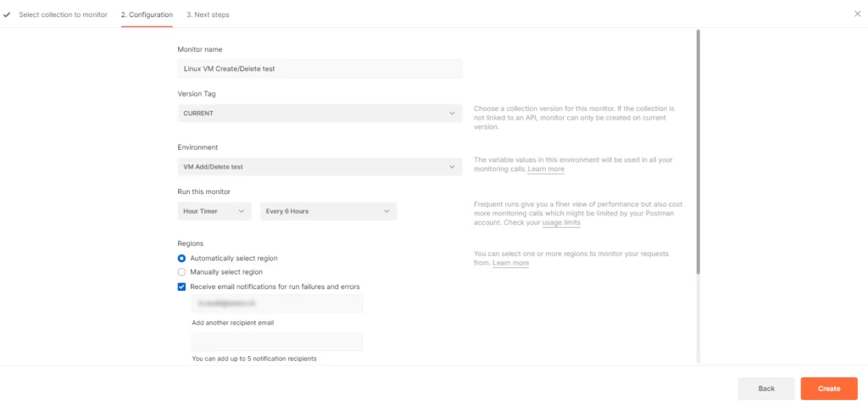868x412 pixels.
Task: Open Learn more link about environment variables
Action: tap(546, 169)
